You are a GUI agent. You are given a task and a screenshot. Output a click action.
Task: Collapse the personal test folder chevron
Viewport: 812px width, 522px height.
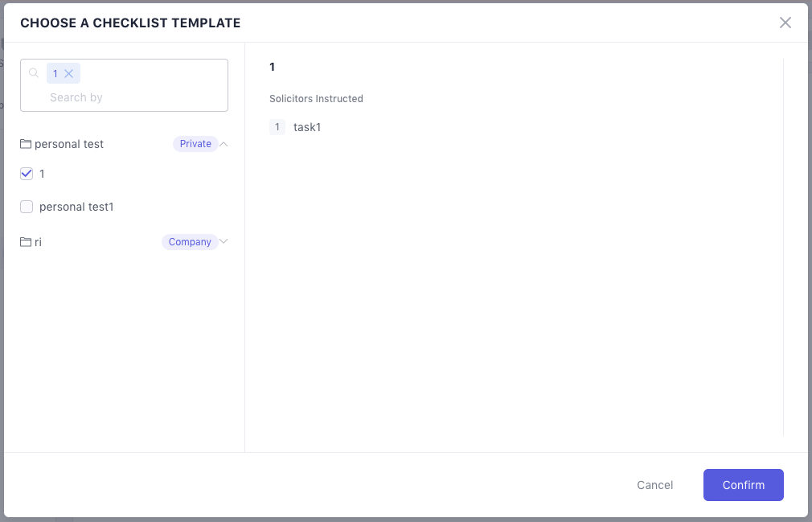224,144
